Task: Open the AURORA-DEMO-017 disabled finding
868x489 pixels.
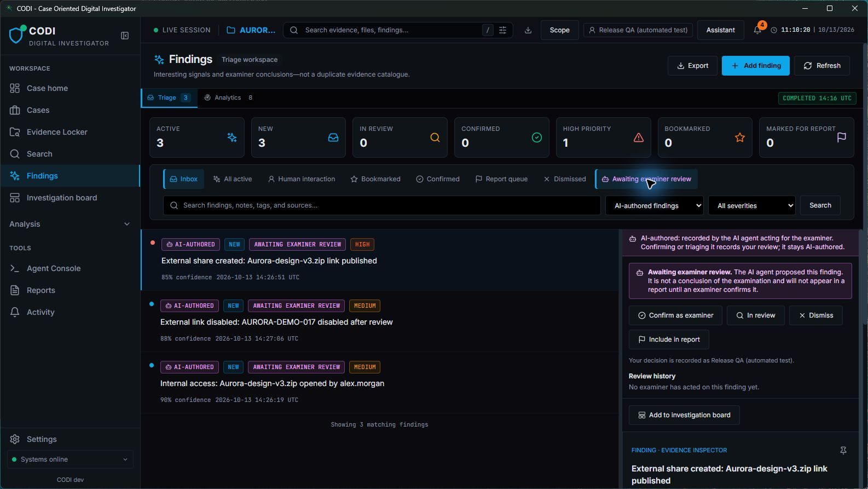Action: coord(380,321)
